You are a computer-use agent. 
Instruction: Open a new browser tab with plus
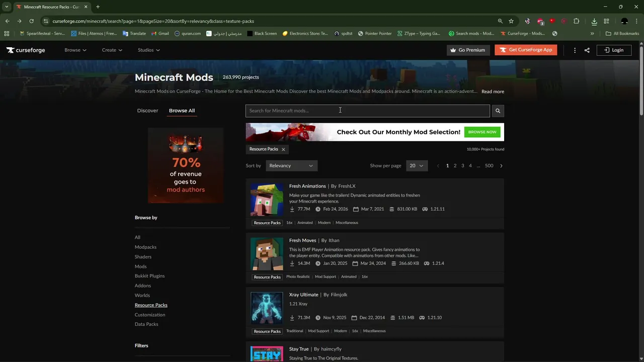point(98,7)
